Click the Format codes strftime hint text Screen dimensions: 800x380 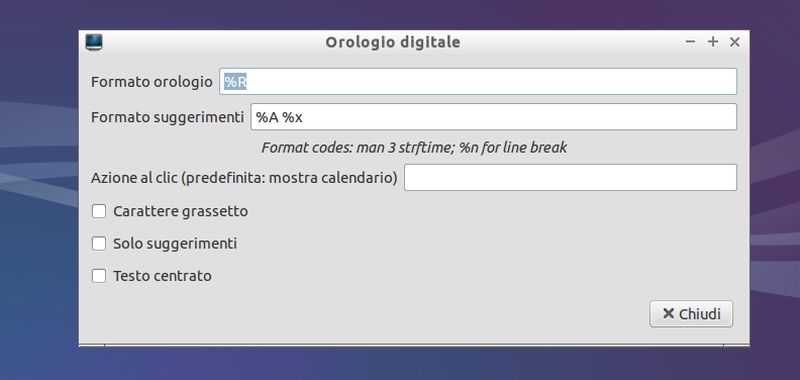click(x=414, y=148)
